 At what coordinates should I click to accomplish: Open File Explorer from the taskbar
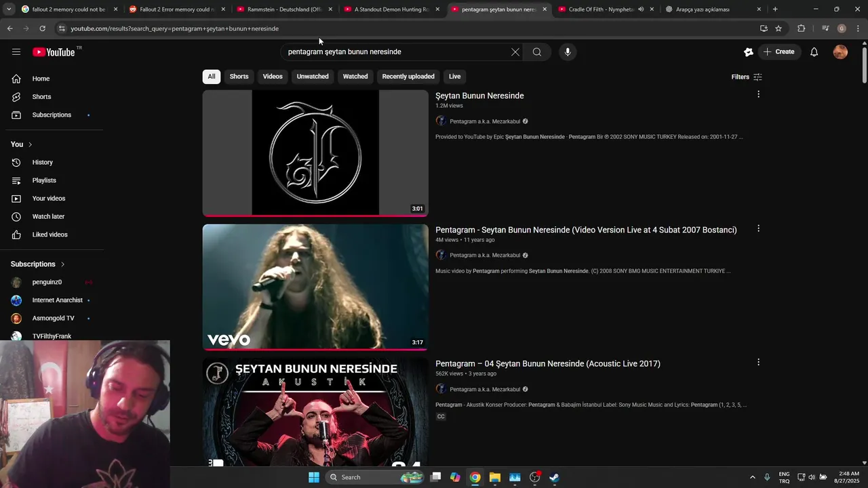495,477
